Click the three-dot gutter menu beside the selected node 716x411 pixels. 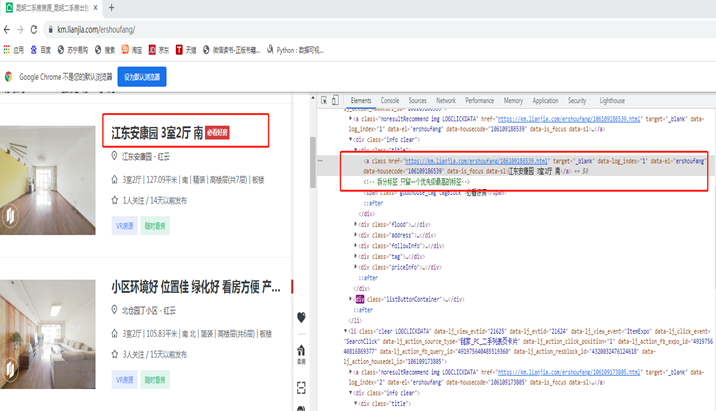pyautogui.click(x=321, y=161)
